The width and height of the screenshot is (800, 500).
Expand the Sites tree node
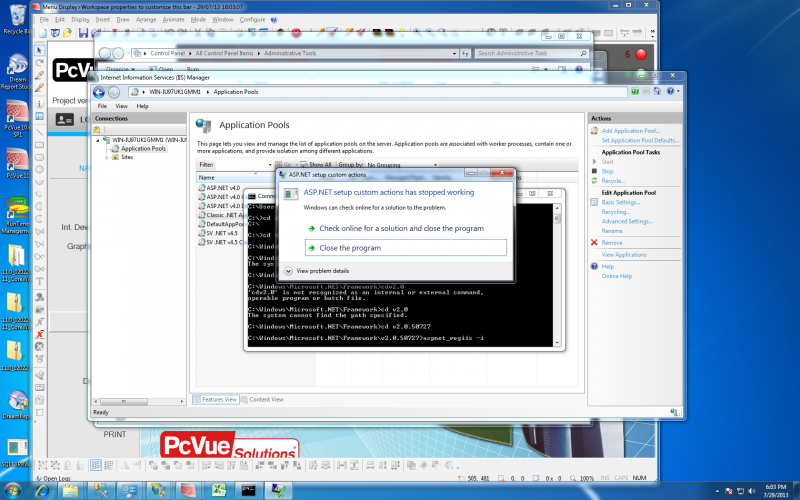(x=107, y=157)
